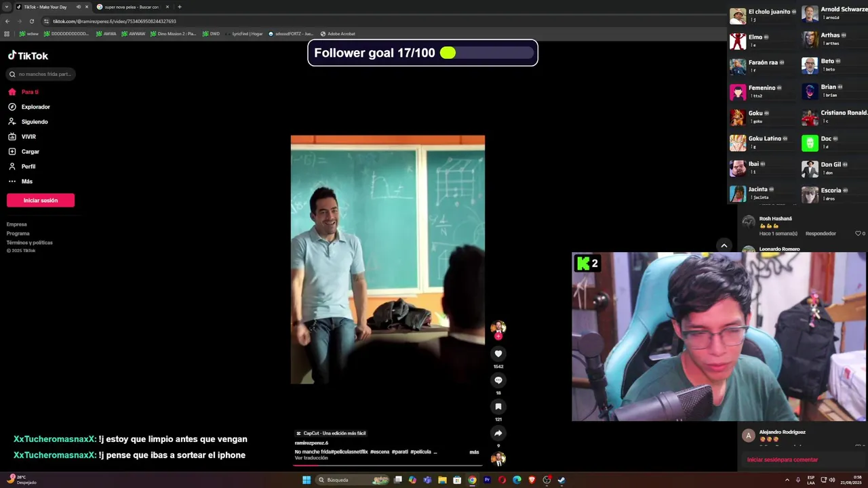Click the CapCut 'Una edición más fácil' banner

coord(331,433)
